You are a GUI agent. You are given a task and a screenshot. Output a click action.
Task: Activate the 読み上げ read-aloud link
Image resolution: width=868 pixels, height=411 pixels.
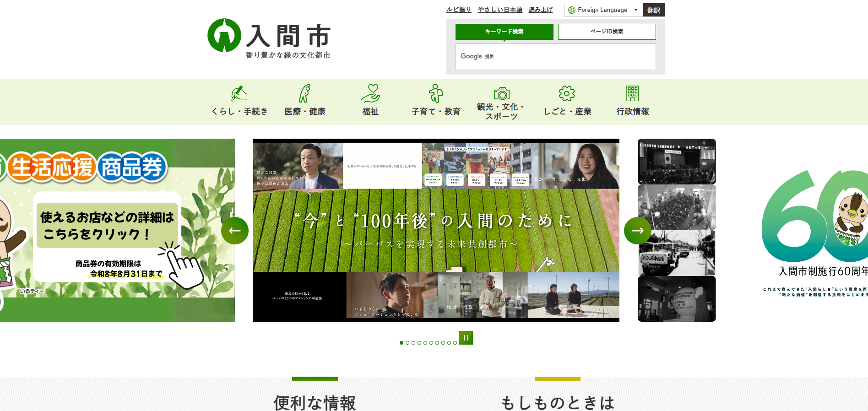click(x=541, y=10)
